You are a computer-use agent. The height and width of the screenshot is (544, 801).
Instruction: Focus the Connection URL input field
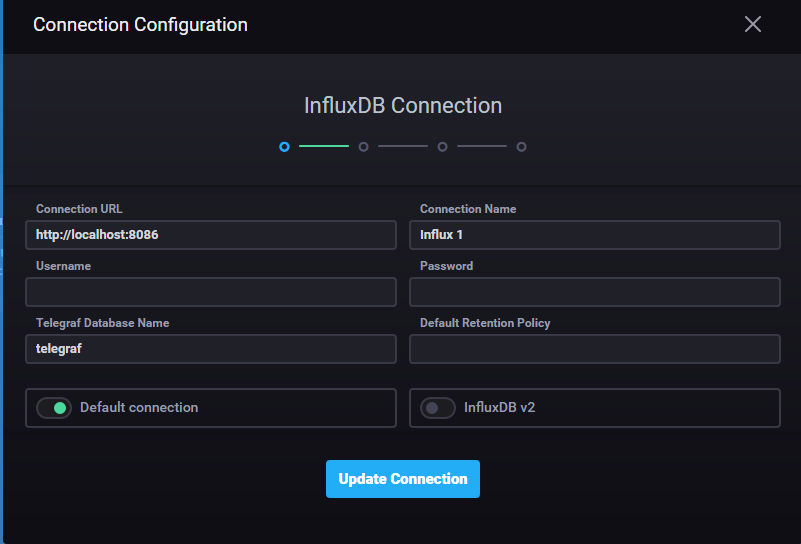pyautogui.click(x=211, y=235)
